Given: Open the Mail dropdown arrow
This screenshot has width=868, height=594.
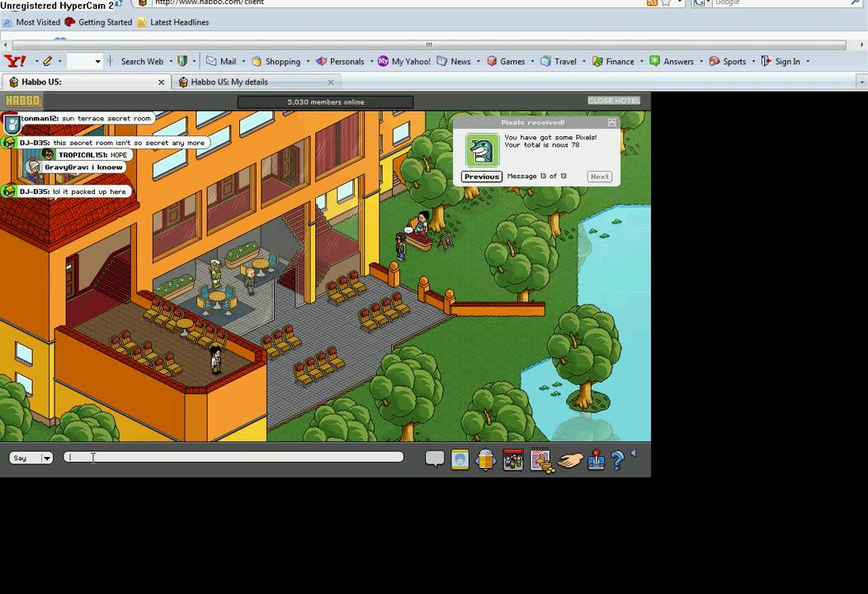Looking at the screenshot, I should (243, 61).
